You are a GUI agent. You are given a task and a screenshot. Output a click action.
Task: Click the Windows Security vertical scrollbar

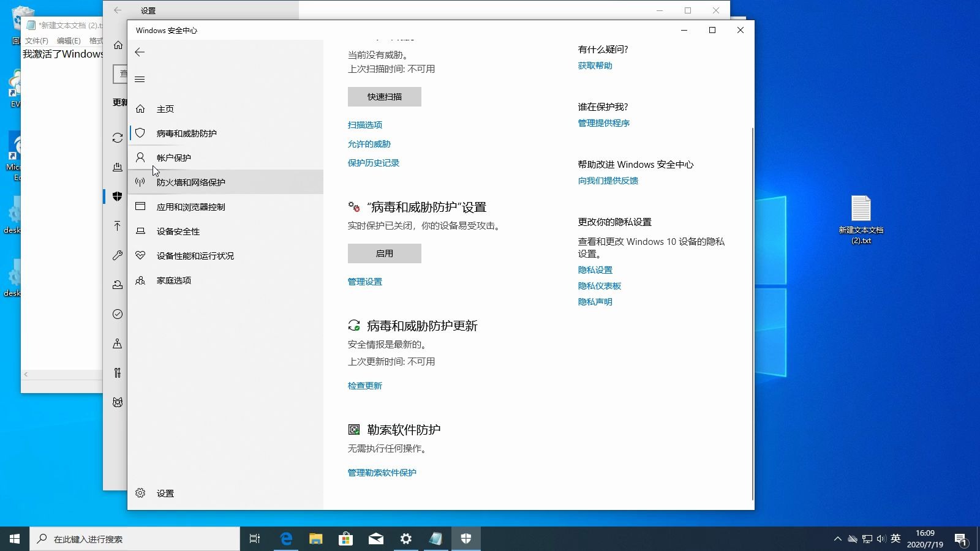[752, 313]
